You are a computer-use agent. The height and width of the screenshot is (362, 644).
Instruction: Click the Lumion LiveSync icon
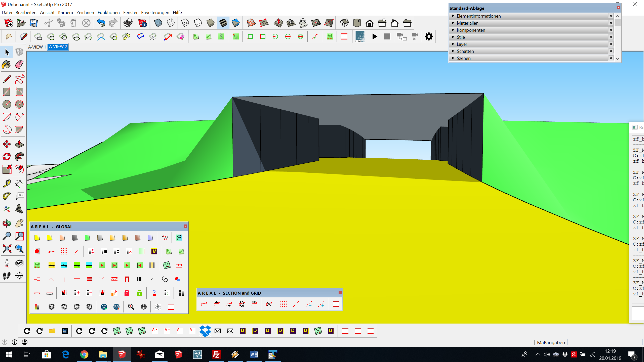click(x=360, y=37)
